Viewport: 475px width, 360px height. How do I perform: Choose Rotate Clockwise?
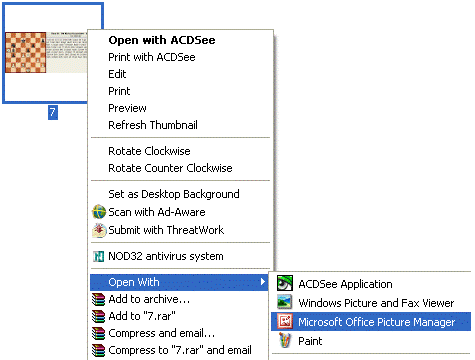point(180,151)
